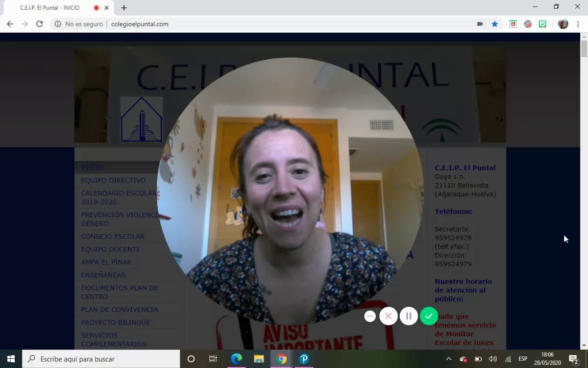
Task: Open blue P app on taskbar
Action: pos(304,359)
